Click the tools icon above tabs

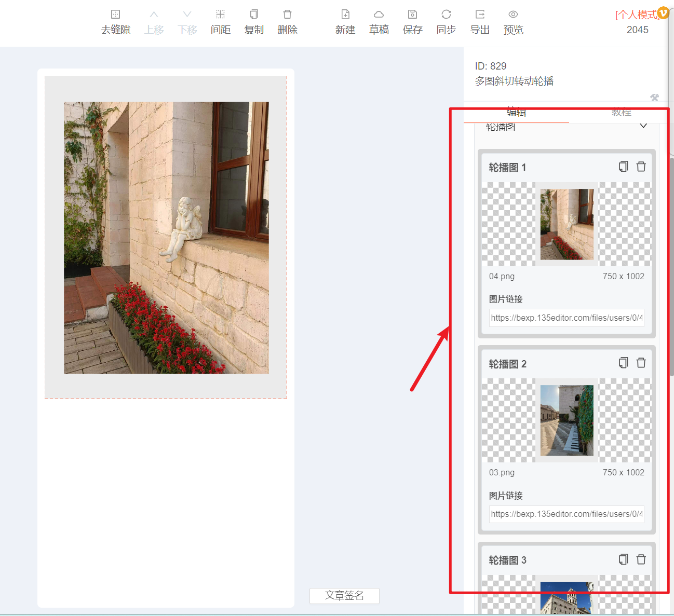point(654,98)
